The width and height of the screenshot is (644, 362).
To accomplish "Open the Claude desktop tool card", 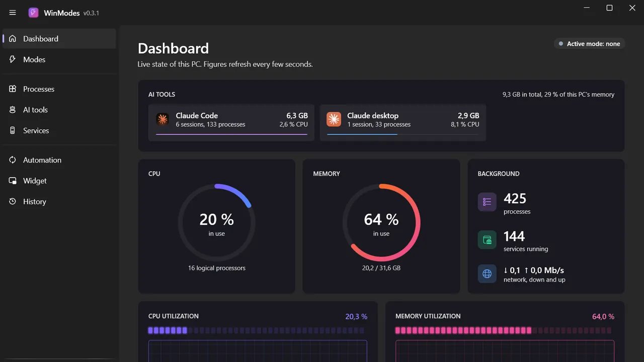I will tap(403, 123).
